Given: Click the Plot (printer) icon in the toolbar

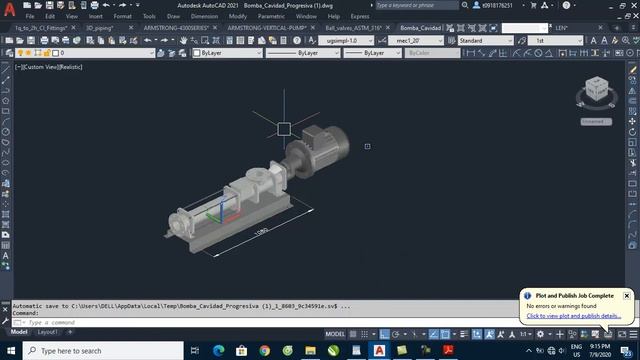Looking at the screenshot, I should click(x=44, y=40).
